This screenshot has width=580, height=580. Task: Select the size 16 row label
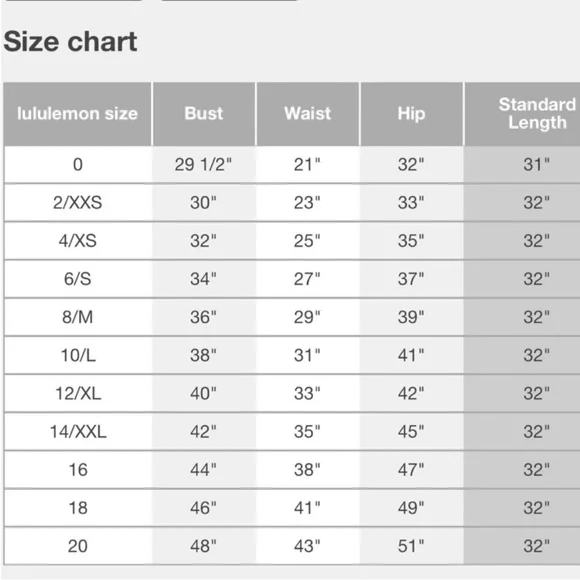(x=78, y=469)
